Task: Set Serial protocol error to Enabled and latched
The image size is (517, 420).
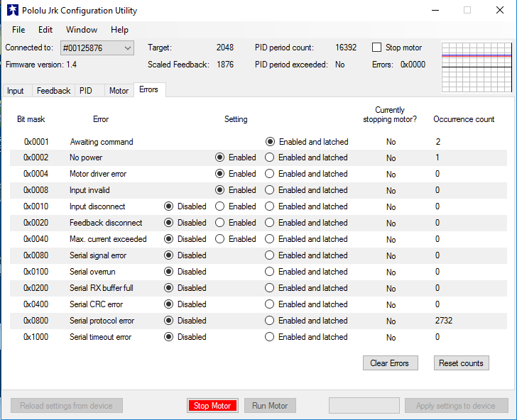Action: click(x=270, y=321)
